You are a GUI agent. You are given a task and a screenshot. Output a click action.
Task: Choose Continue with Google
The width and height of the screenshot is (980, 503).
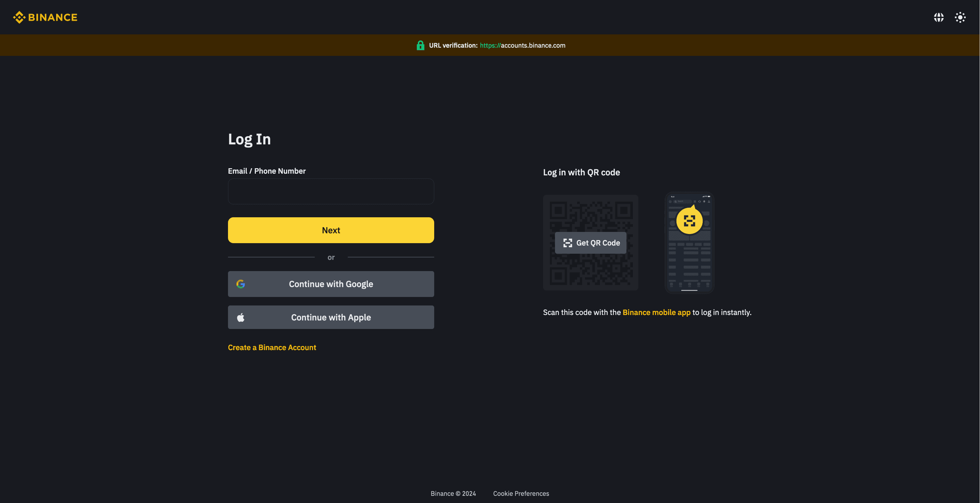point(331,284)
